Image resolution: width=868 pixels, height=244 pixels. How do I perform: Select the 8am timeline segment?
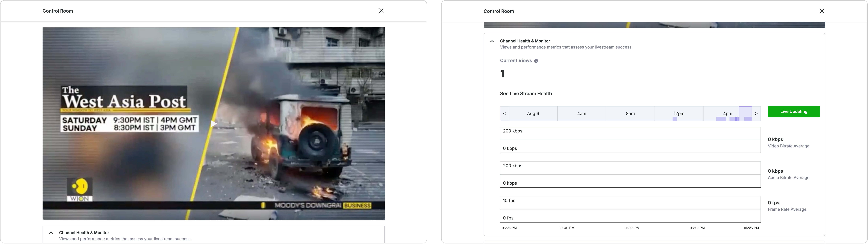coord(630,114)
